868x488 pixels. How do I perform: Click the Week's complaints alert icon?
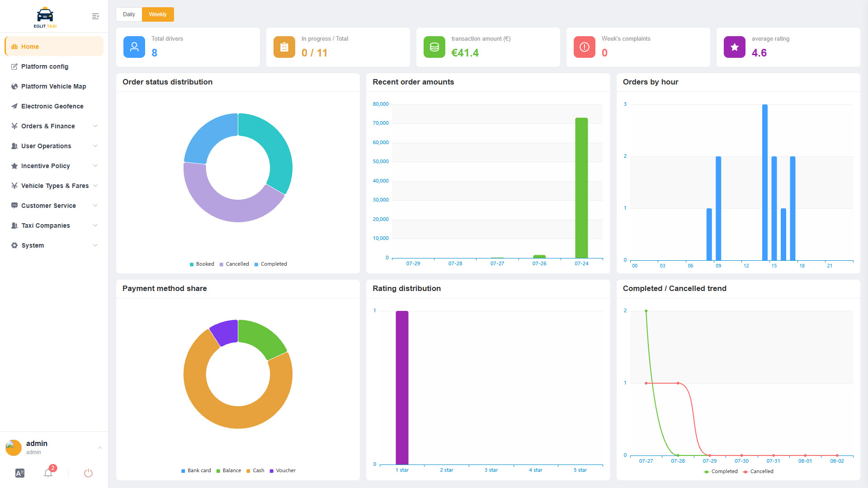[x=585, y=47]
